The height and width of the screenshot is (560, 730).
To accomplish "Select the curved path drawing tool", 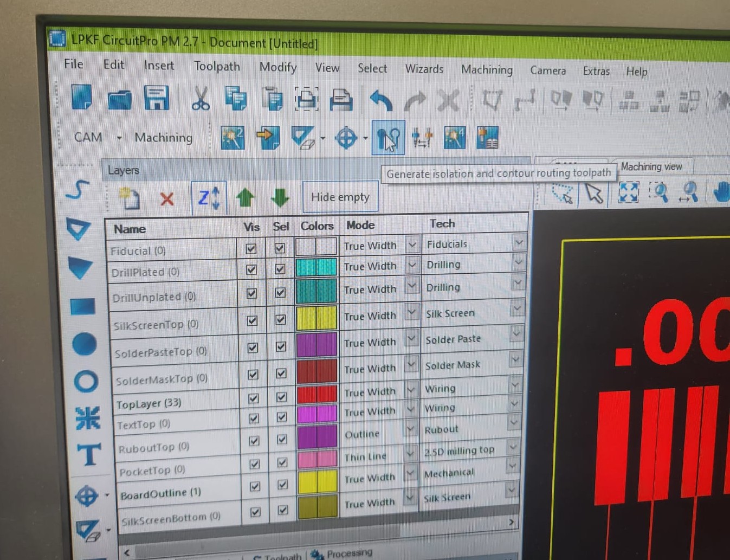I will click(x=77, y=190).
